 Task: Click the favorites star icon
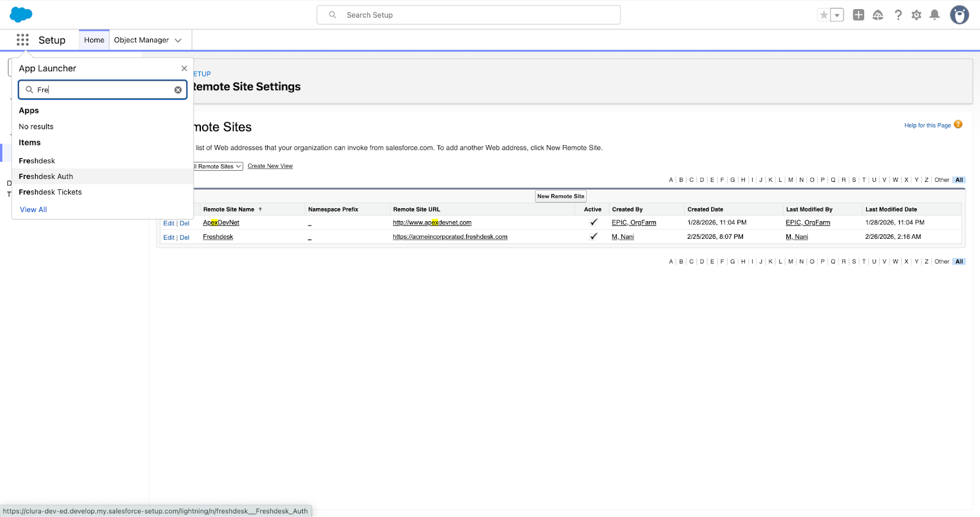(x=824, y=15)
